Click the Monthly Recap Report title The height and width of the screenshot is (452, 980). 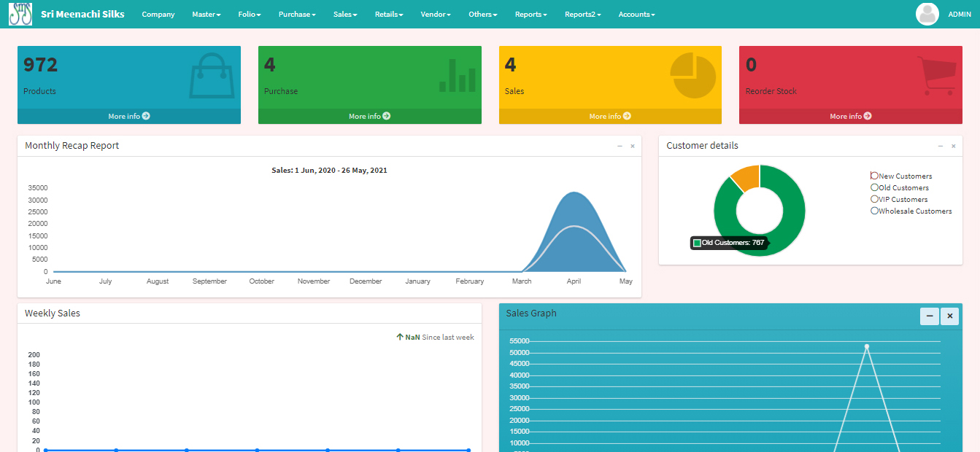point(72,146)
